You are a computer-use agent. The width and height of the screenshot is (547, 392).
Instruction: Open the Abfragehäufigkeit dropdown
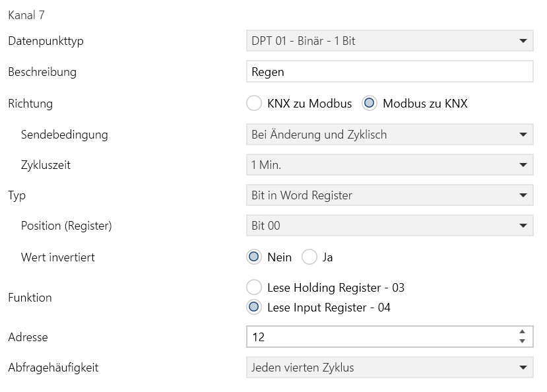(388, 368)
